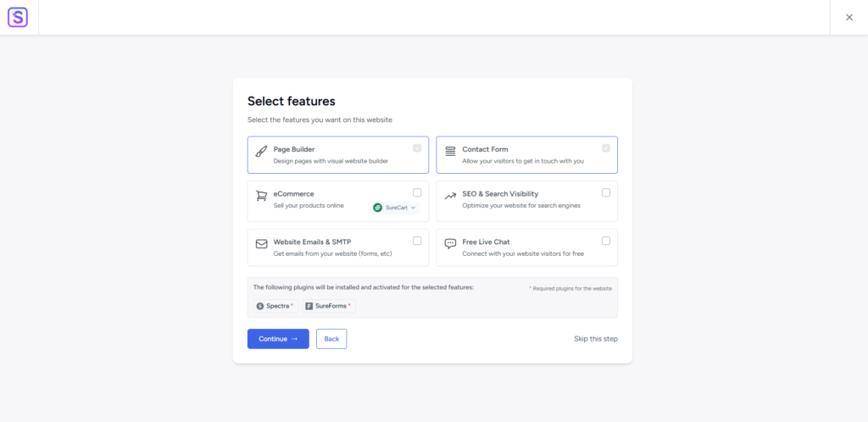Click the Contact Form stacked-lines icon
868x422 pixels.
(x=450, y=151)
